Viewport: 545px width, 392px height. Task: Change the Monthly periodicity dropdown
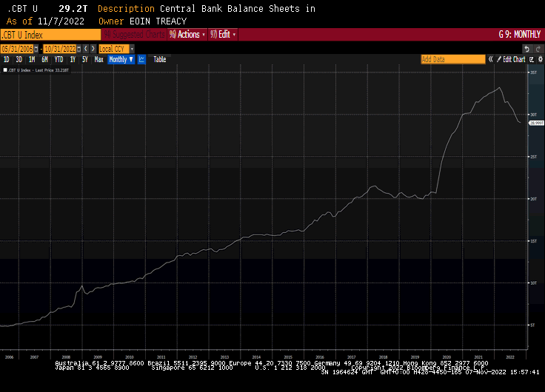click(x=121, y=59)
